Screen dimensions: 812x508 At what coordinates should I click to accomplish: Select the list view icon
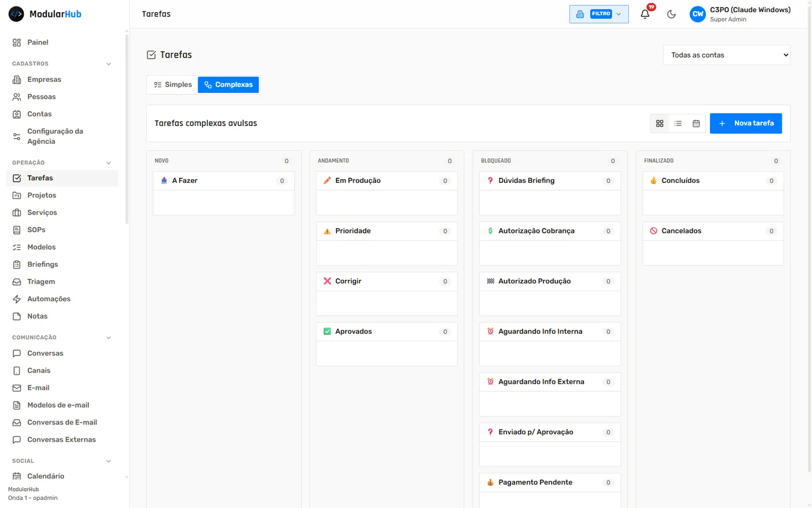(x=678, y=124)
